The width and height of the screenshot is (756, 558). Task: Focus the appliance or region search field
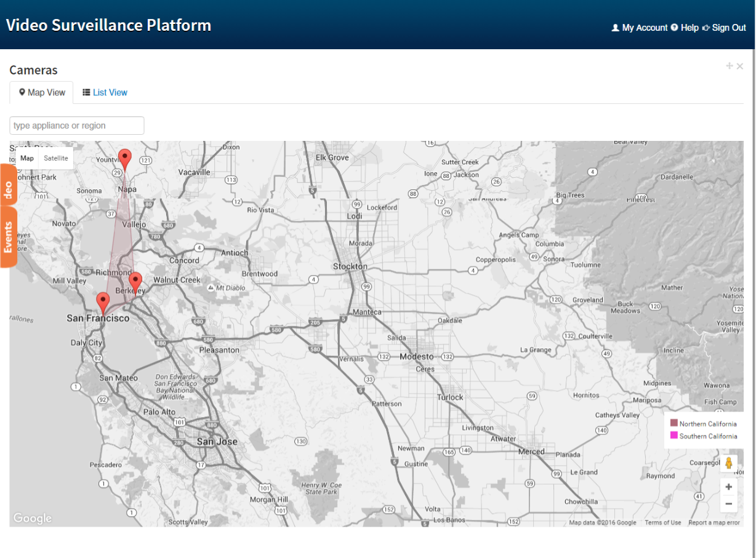77,126
